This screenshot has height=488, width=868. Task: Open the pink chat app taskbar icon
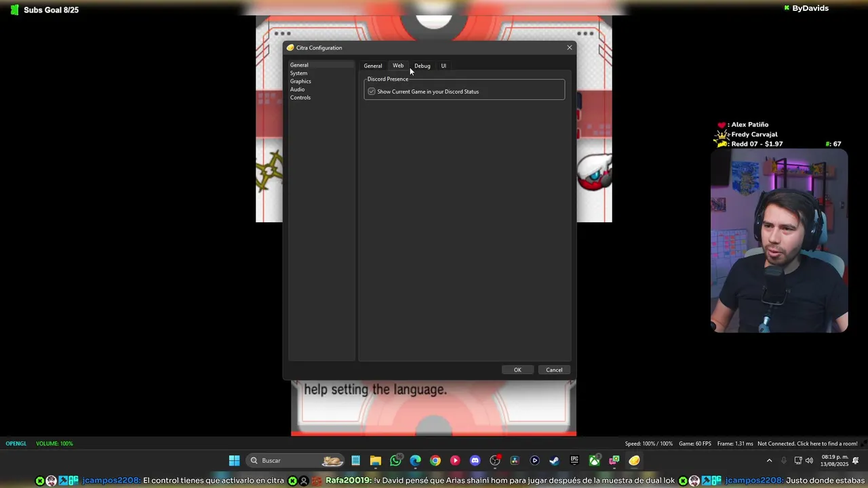pyautogui.click(x=614, y=461)
